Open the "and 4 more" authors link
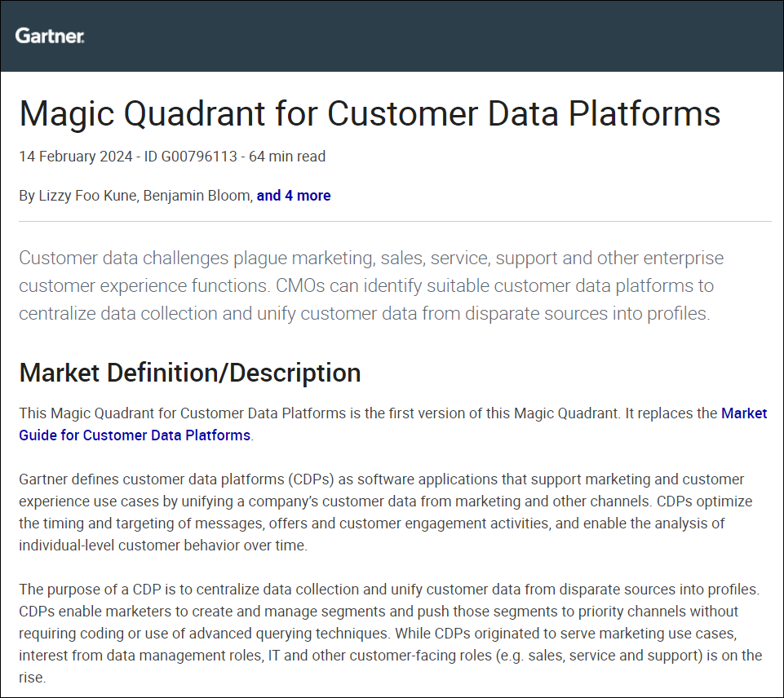Viewport: 784px width, 698px height. coord(294,196)
